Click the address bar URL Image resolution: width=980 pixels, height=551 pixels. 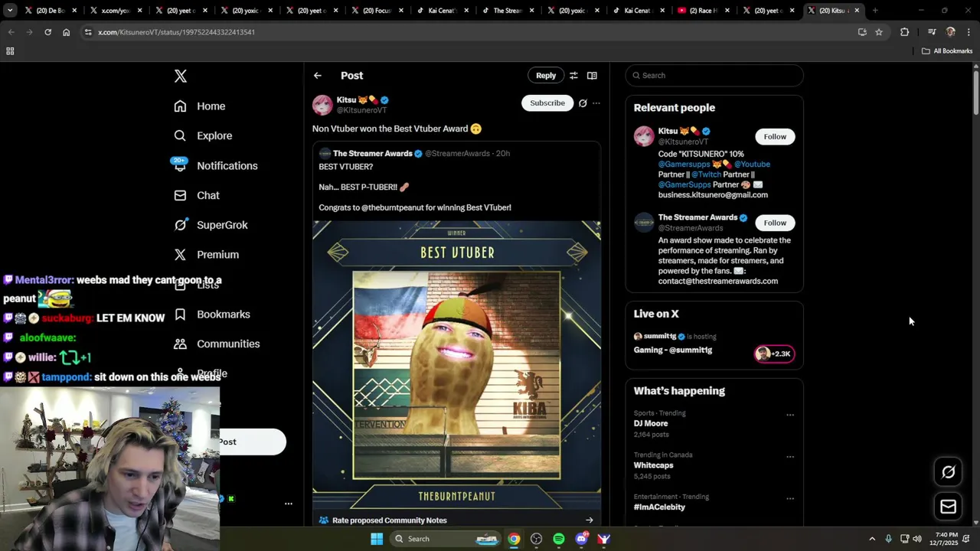pyautogui.click(x=176, y=32)
